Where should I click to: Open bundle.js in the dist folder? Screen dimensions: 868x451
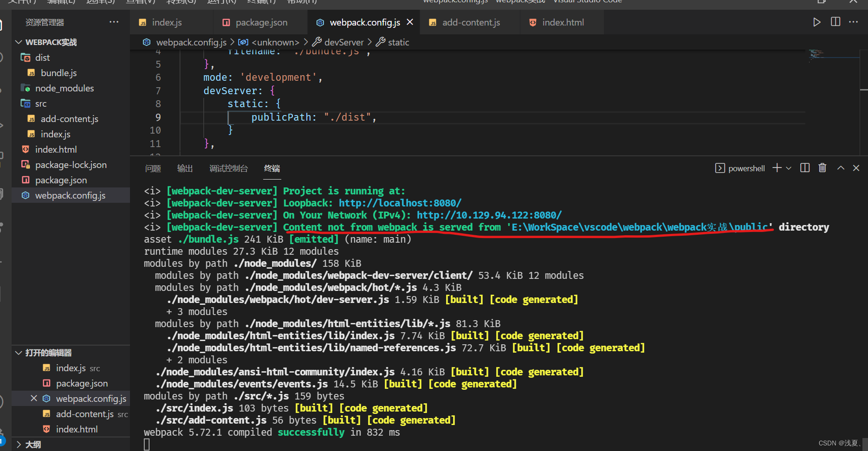click(x=58, y=73)
